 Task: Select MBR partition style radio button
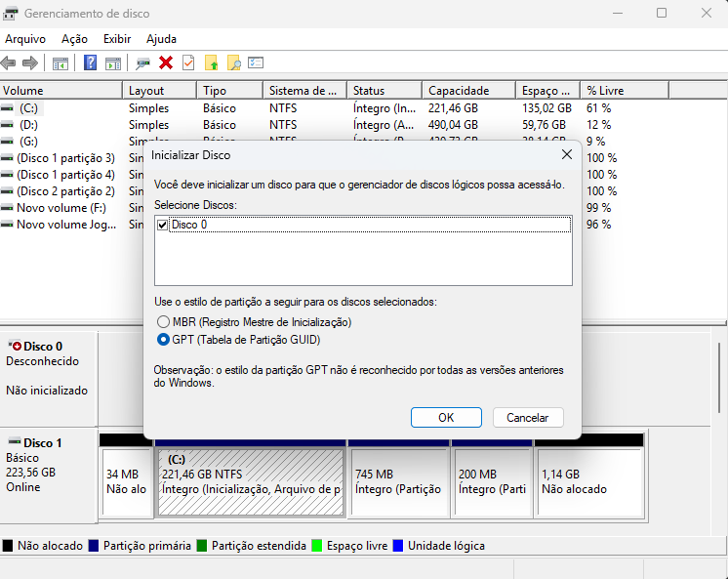coord(163,321)
